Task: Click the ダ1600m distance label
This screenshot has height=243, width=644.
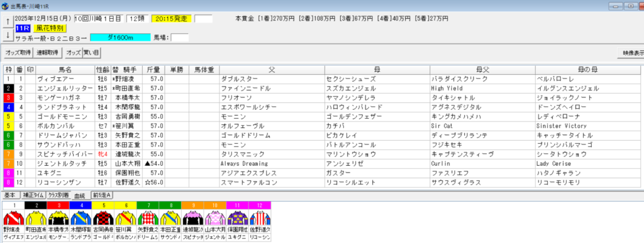Action: coord(120,37)
